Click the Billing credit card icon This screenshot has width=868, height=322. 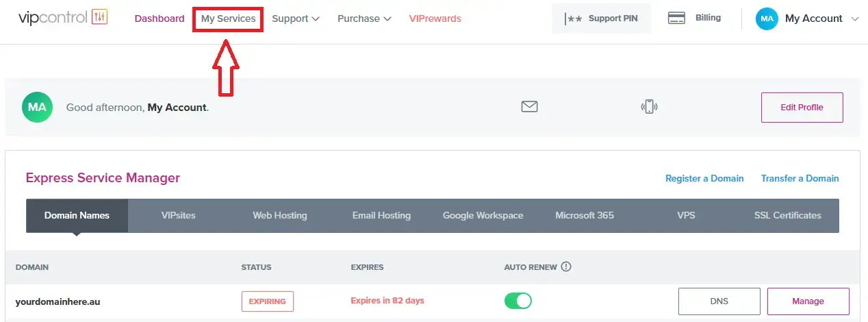[x=676, y=18]
